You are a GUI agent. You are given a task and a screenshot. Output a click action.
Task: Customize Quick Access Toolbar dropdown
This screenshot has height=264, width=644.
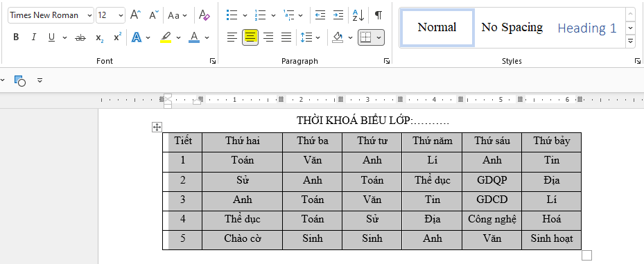pos(40,80)
